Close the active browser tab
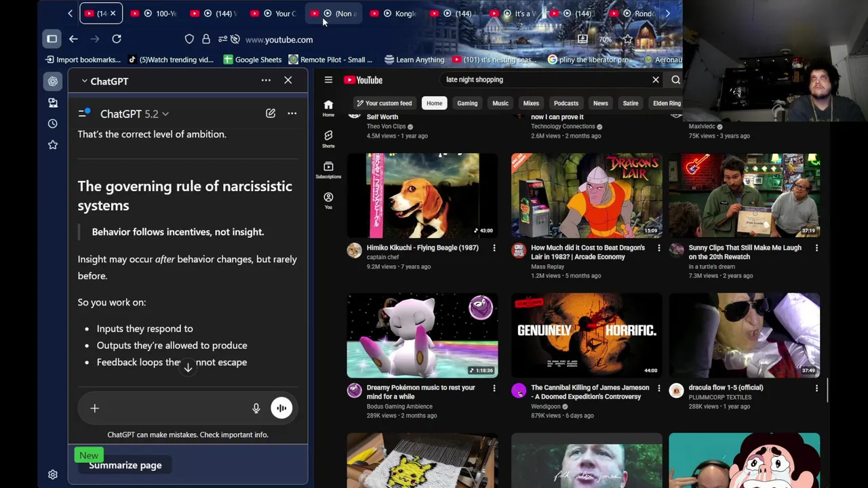The image size is (868, 488). (x=113, y=14)
